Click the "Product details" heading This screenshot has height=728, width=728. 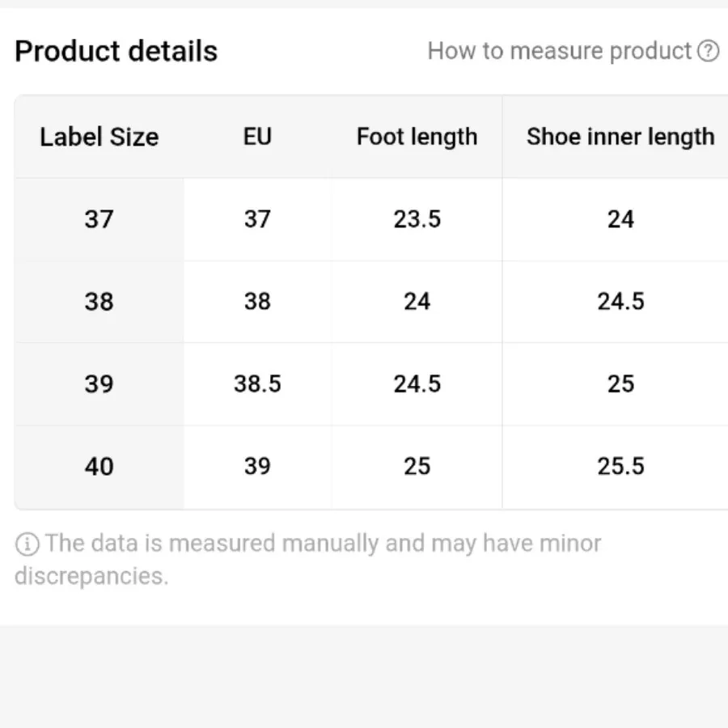(x=116, y=52)
